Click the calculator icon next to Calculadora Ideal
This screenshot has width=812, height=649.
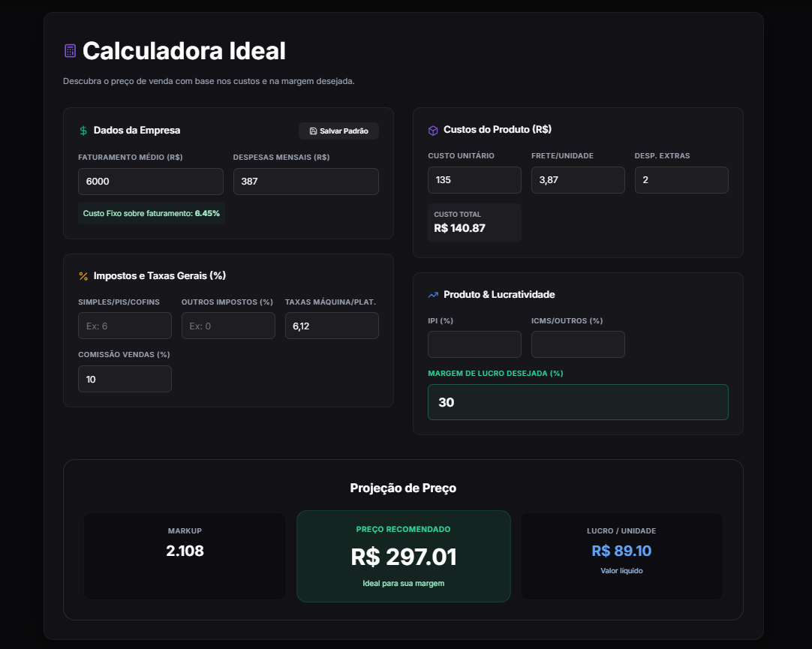tap(69, 50)
